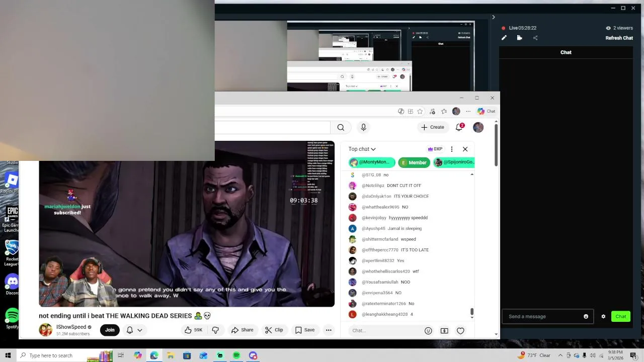Screen dimensions: 644x362
Task: Click the IShowSpeed channel avatar
Action: [46, 330]
